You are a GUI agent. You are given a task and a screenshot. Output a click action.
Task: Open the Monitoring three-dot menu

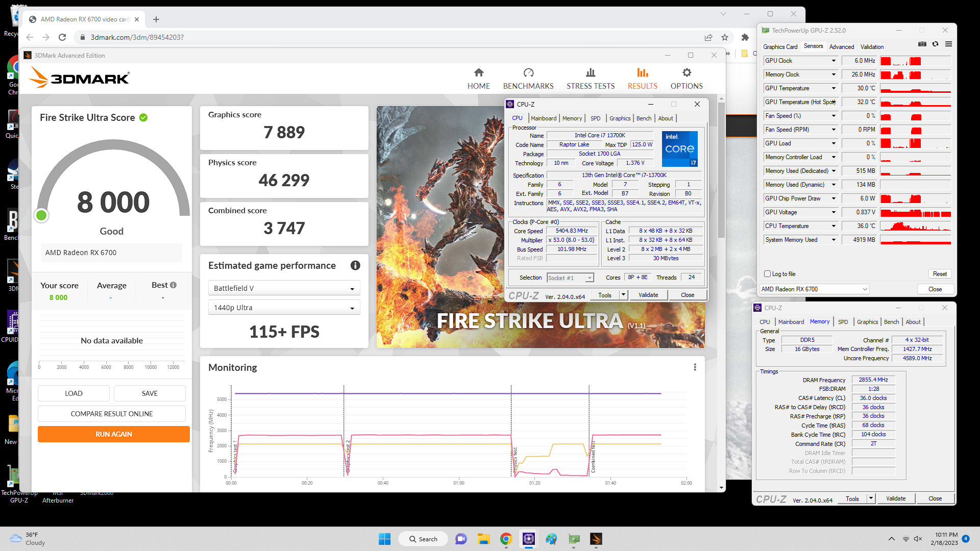coord(695,367)
